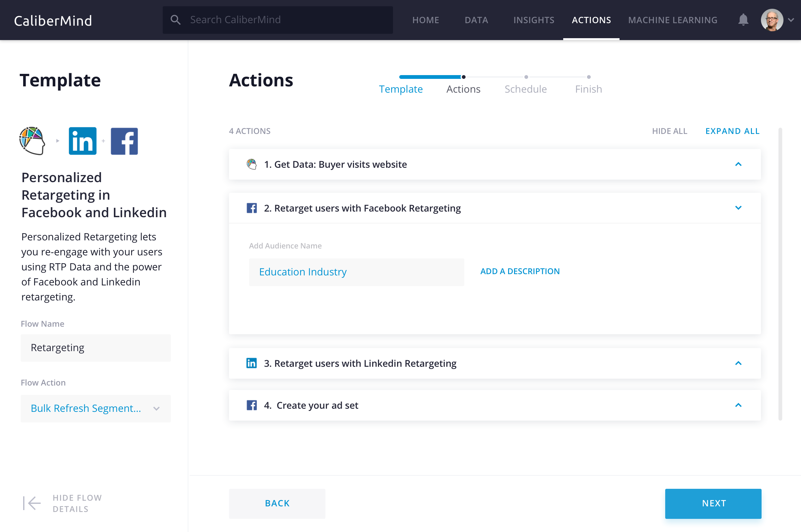
Task: Click the Education Industry audience name field
Action: click(356, 272)
